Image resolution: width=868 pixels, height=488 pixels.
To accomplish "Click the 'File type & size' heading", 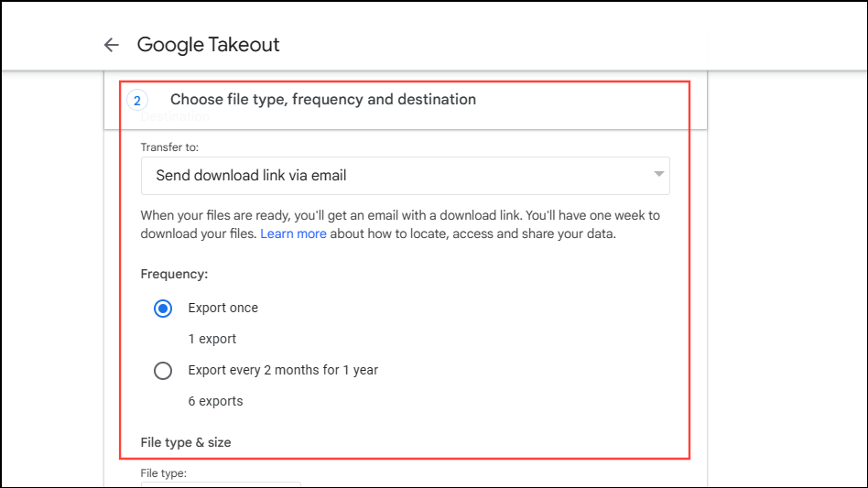I will [186, 442].
